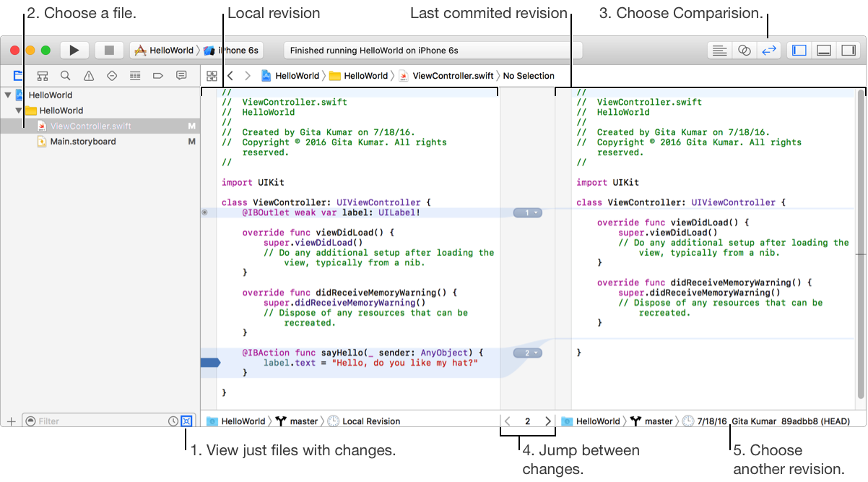Toggle the debug area visibility
868x482 pixels.
(x=824, y=51)
